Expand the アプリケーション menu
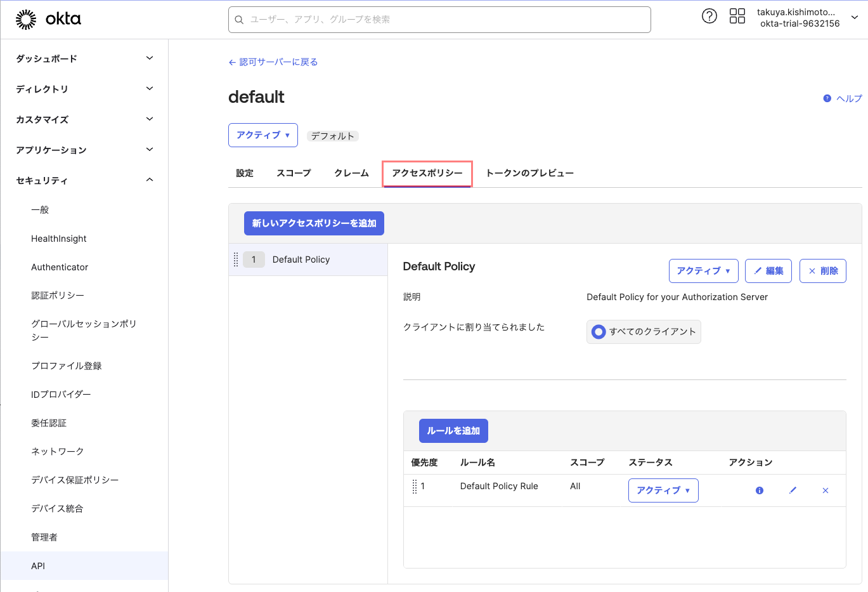The height and width of the screenshot is (592, 868). point(84,150)
